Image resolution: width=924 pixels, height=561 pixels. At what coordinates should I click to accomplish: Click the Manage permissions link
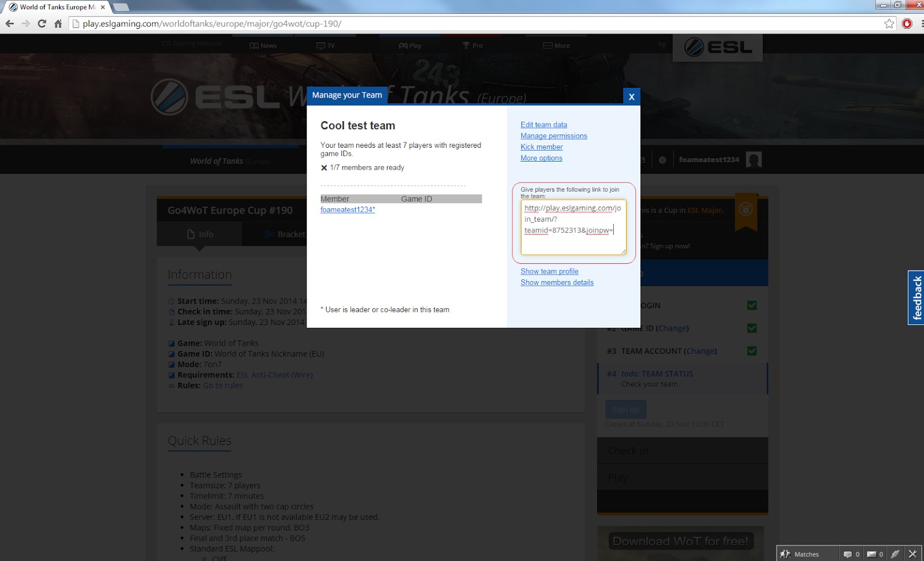click(553, 136)
